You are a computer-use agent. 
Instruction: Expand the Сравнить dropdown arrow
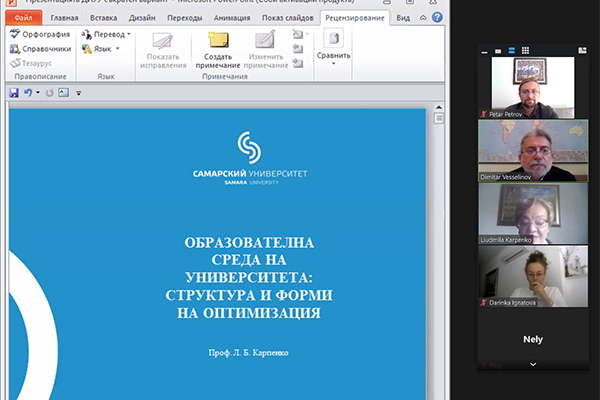(334, 64)
